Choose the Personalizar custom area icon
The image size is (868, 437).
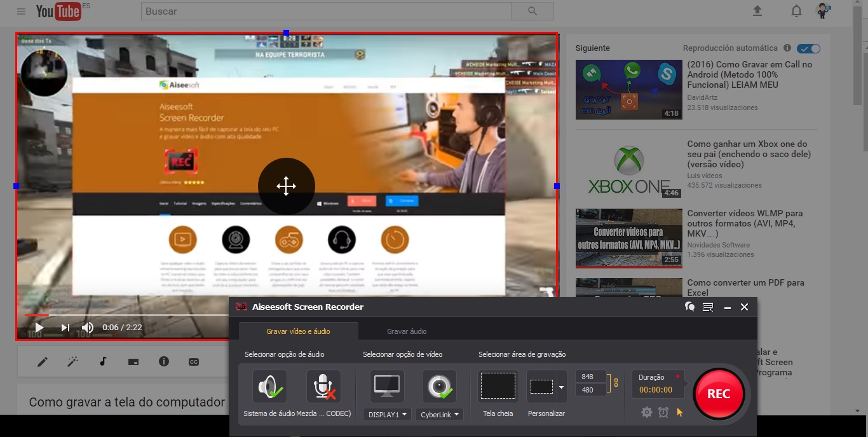coord(542,387)
